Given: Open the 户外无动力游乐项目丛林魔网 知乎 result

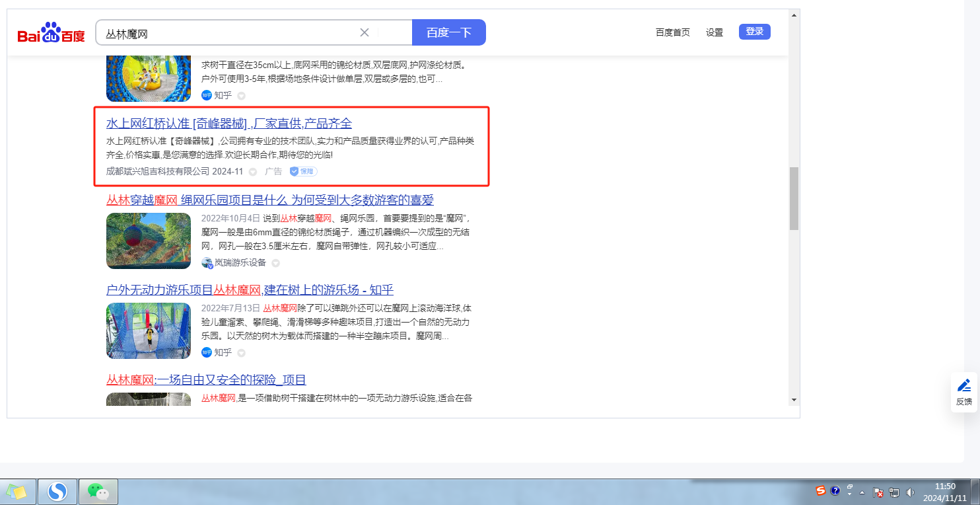Looking at the screenshot, I should click(x=250, y=290).
